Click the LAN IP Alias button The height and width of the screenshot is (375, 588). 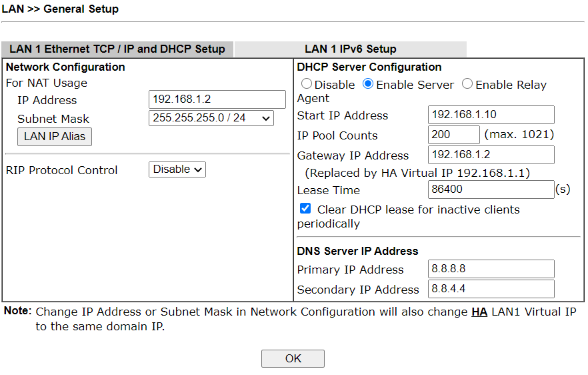(x=55, y=137)
